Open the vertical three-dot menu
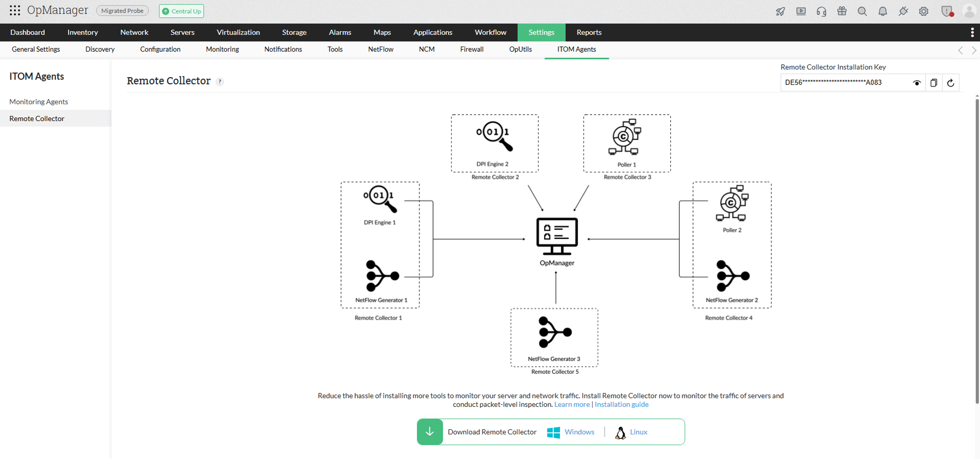Viewport: 980px width, 459px height. (972, 32)
